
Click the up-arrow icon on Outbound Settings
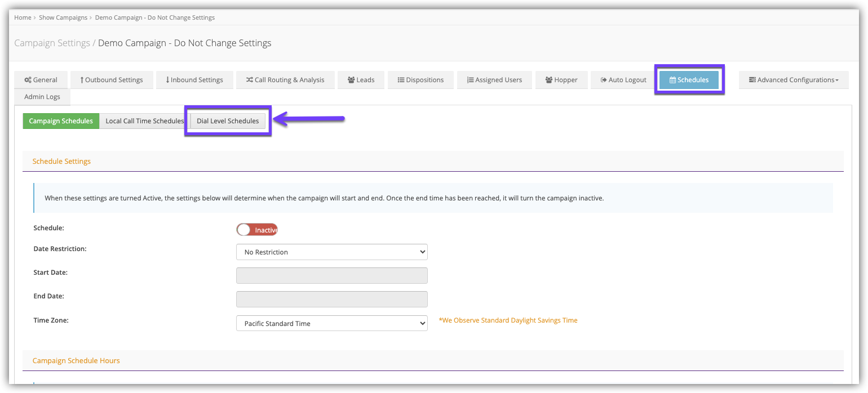coord(82,80)
